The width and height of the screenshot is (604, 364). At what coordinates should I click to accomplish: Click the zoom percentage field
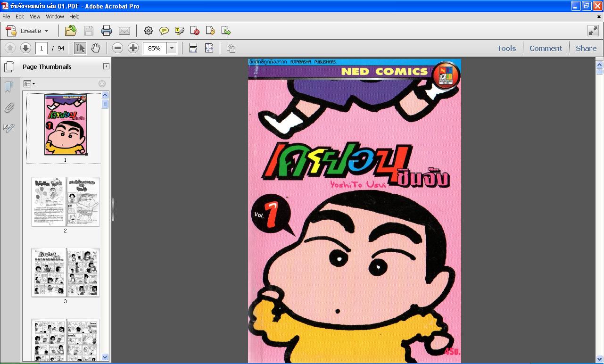tap(155, 48)
